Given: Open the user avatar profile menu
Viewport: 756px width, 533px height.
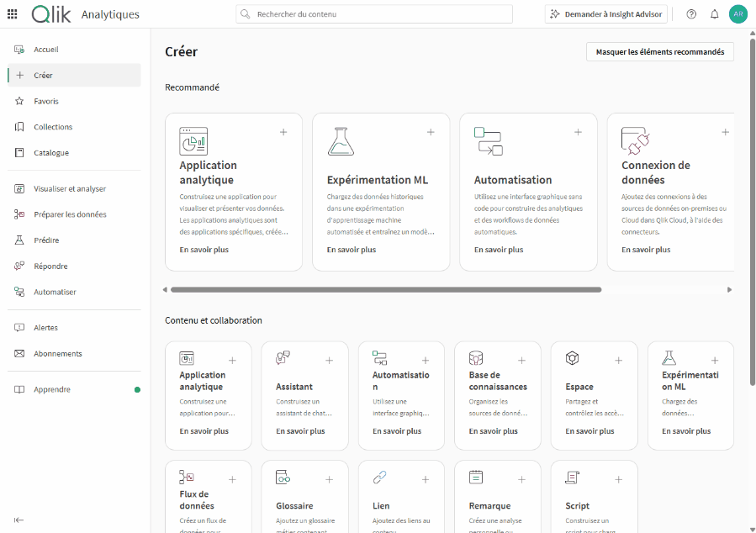Looking at the screenshot, I should coord(737,14).
